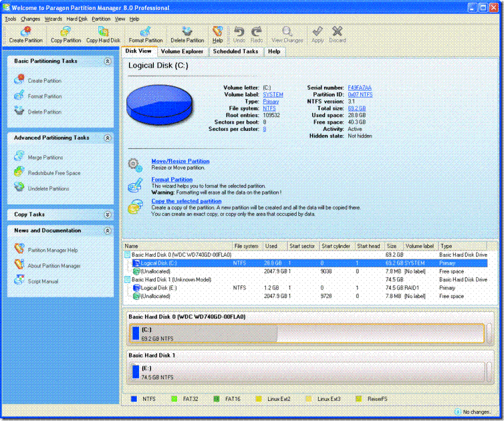Image resolution: width=504 pixels, height=421 pixels.
Task: Switch to Volume Explorer tab
Action: (x=182, y=51)
